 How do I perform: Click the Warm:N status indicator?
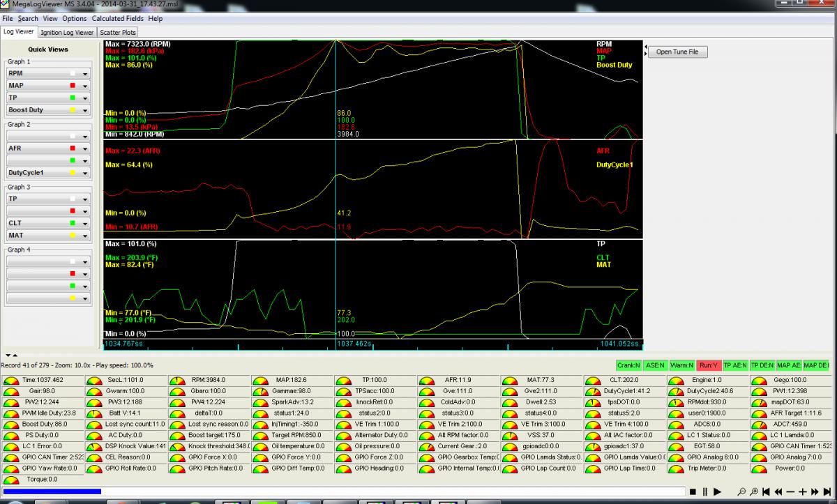point(681,365)
